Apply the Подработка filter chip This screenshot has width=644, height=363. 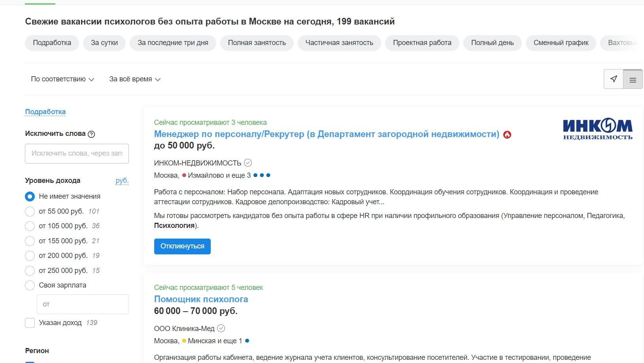[x=52, y=43]
